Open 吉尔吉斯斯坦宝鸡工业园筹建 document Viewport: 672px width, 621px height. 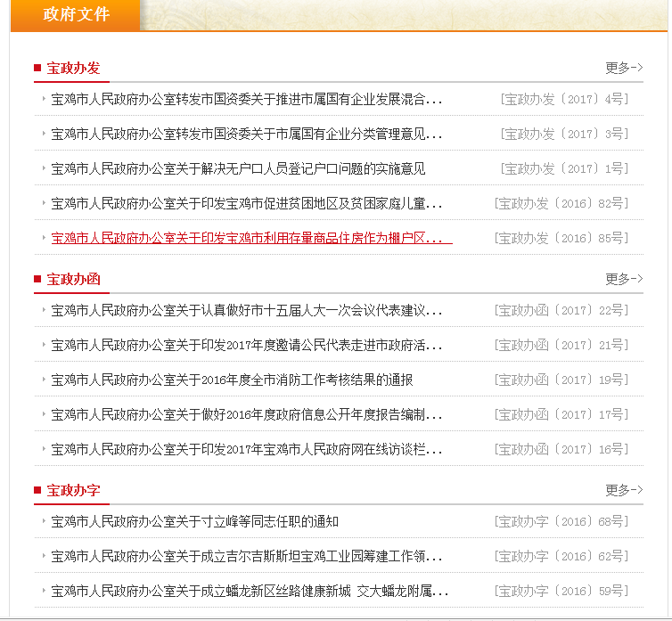246,556
